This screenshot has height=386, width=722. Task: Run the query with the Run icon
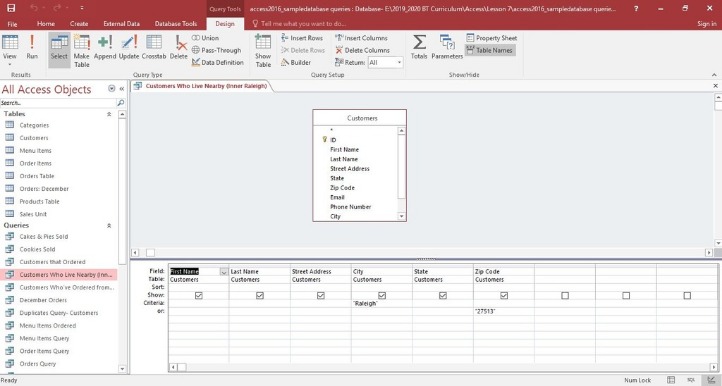point(32,47)
